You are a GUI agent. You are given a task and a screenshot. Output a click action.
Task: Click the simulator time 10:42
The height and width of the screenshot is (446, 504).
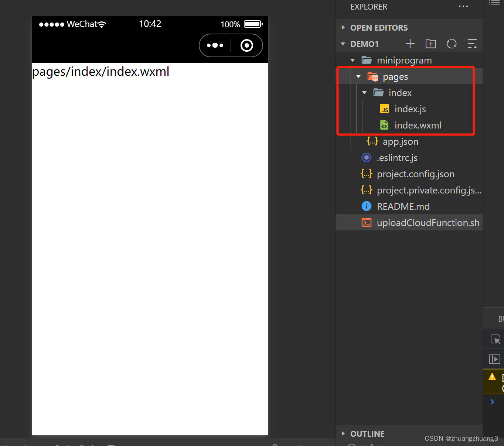150,24
